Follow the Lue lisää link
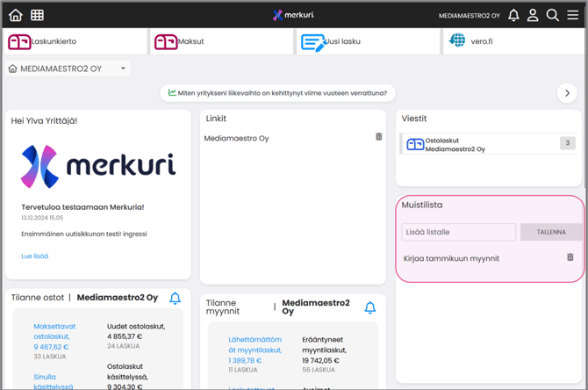 pyautogui.click(x=34, y=256)
